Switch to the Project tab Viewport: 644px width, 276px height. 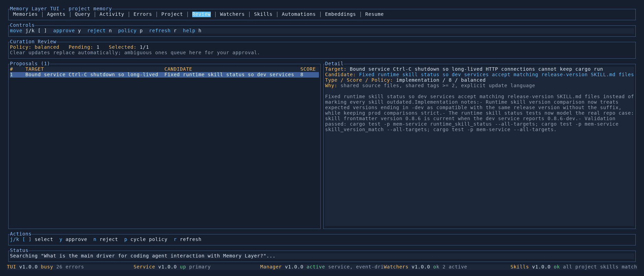(x=172, y=14)
